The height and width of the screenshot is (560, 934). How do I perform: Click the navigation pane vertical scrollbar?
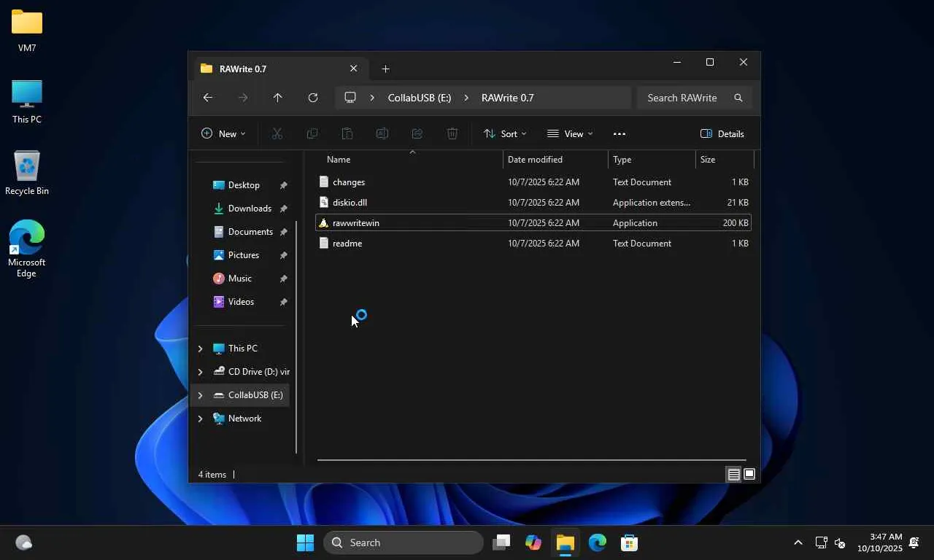coord(296,337)
